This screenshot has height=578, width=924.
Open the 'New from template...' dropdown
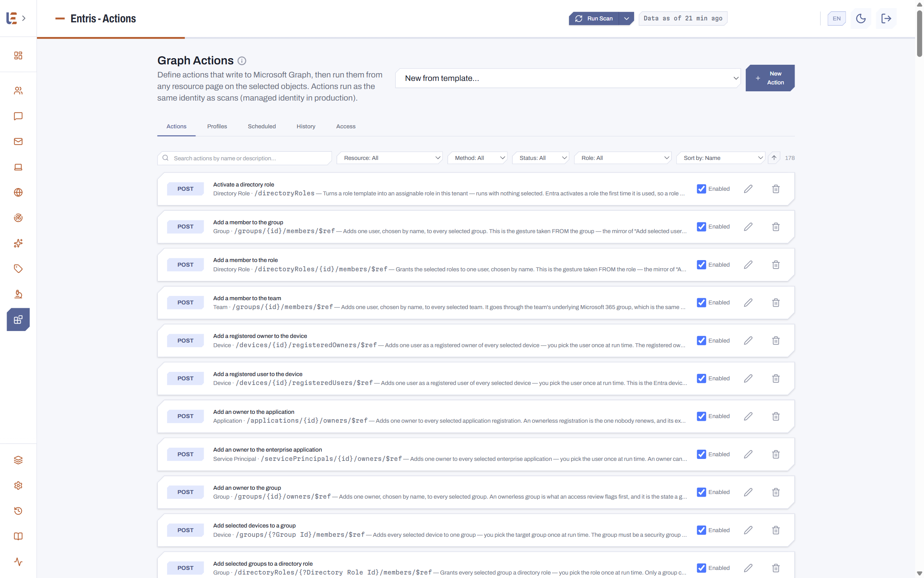coord(568,78)
